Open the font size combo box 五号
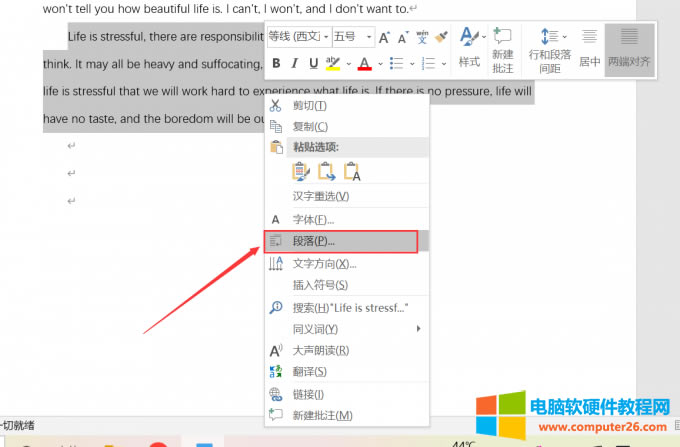Image resolution: width=680 pixels, height=447 pixels. click(x=353, y=37)
